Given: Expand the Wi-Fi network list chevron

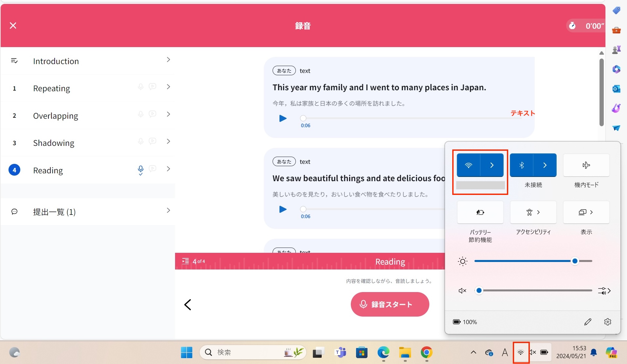Looking at the screenshot, I should pos(492,165).
